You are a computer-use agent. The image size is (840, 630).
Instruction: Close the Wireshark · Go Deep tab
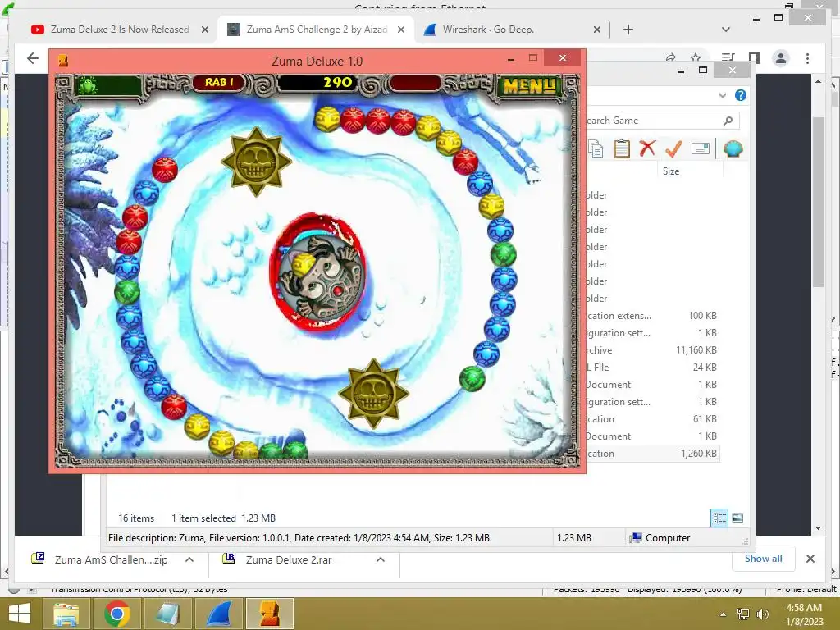pyautogui.click(x=597, y=30)
